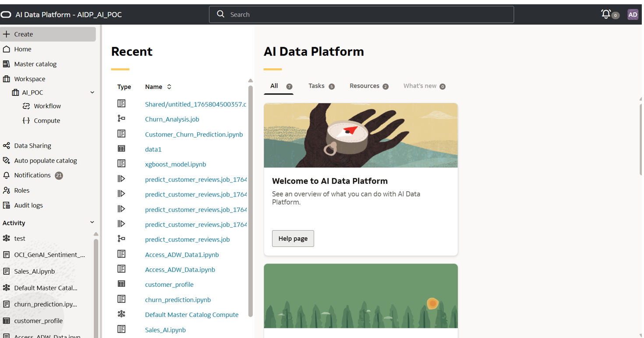Click the Master catalog books icon

[x=7, y=64]
